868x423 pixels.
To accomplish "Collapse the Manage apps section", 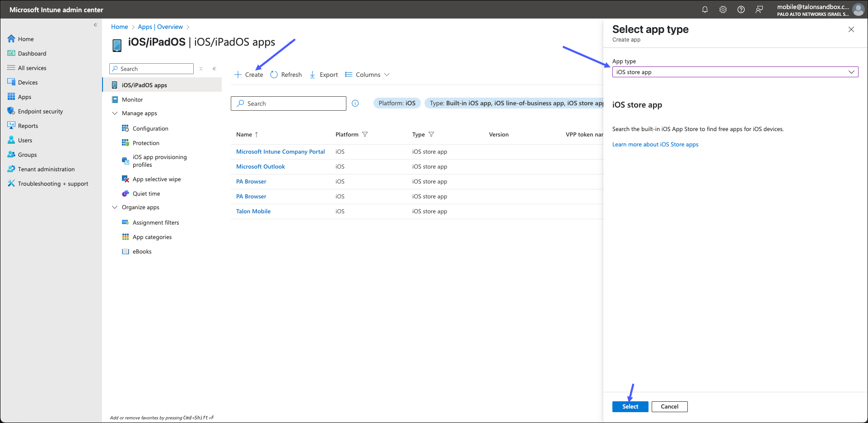I will 115,113.
